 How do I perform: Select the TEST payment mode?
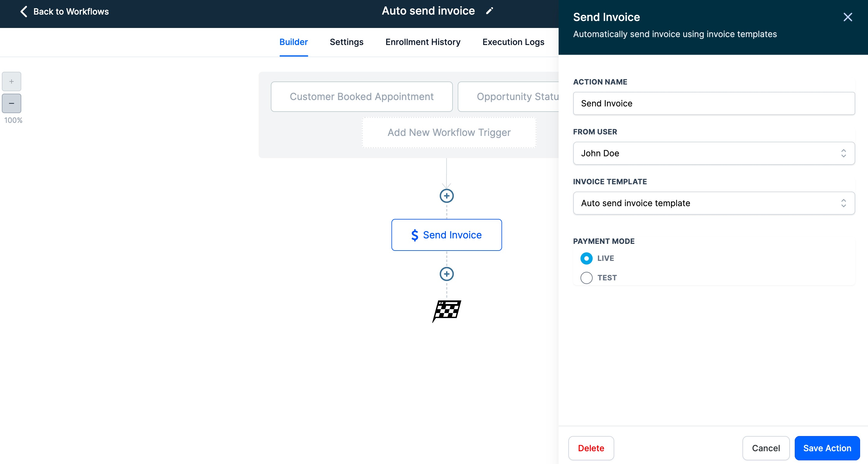[586, 278]
